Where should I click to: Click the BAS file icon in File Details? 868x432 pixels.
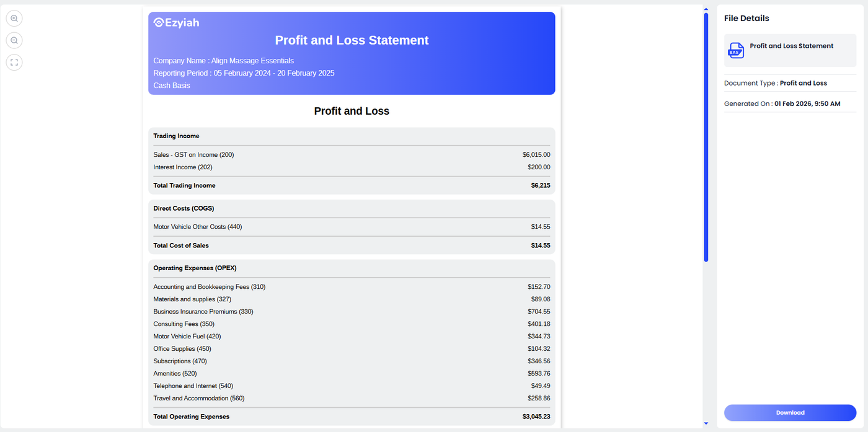click(x=736, y=51)
